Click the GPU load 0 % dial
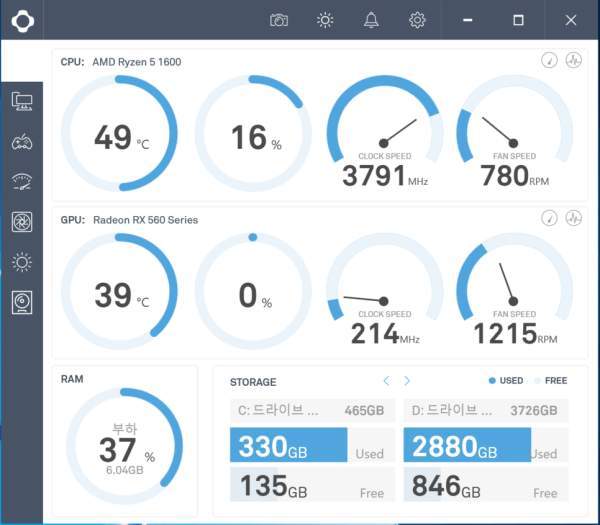The height and width of the screenshot is (525, 600). pyautogui.click(x=253, y=291)
